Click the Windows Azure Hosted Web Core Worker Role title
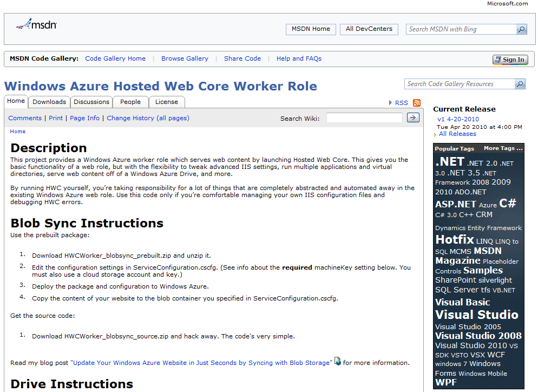 point(161,86)
